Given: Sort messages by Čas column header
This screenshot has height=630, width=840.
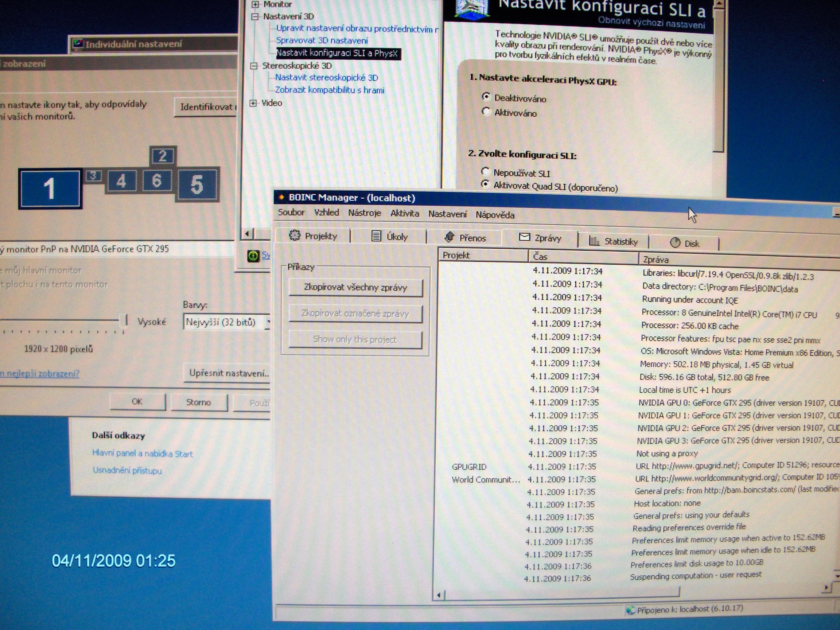Looking at the screenshot, I should click(584, 257).
